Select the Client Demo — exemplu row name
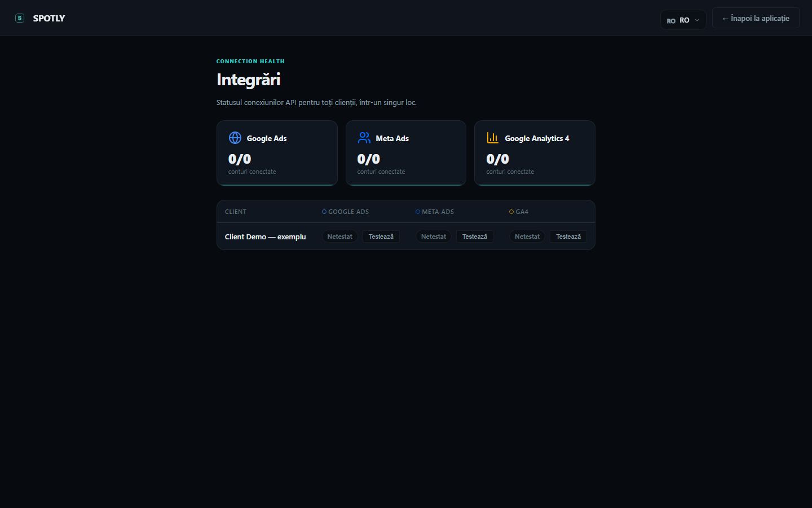Screen dimensions: 812x508 (x=266, y=237)
